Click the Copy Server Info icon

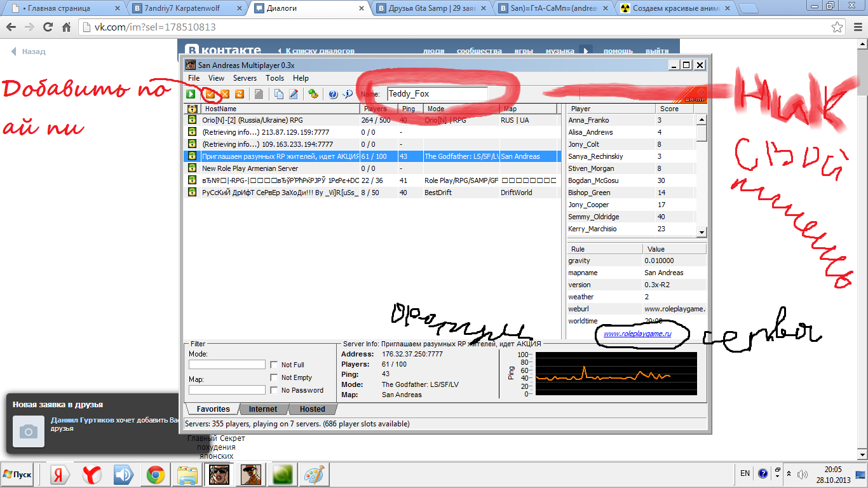279,94
